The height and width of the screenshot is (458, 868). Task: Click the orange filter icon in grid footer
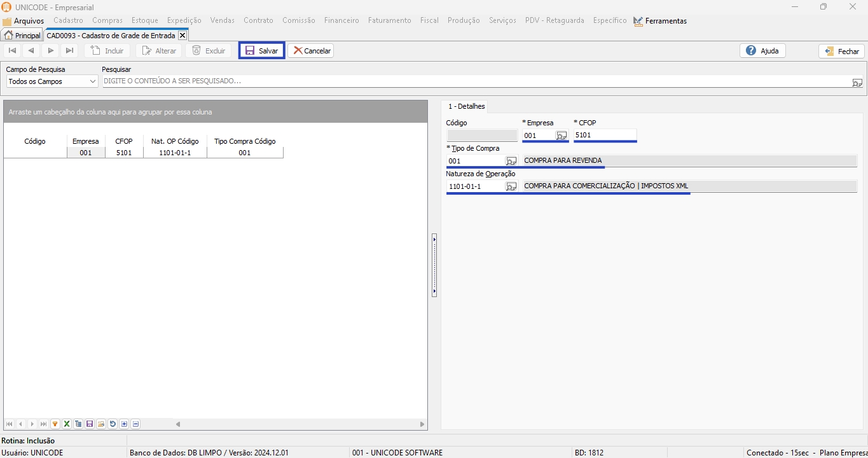tap(55, 424)
